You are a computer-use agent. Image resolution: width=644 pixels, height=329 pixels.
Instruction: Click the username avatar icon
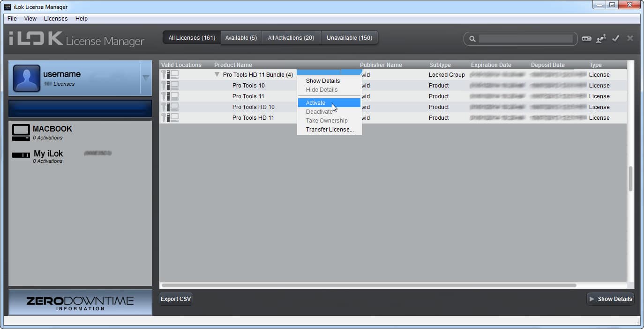pos(26,78)
